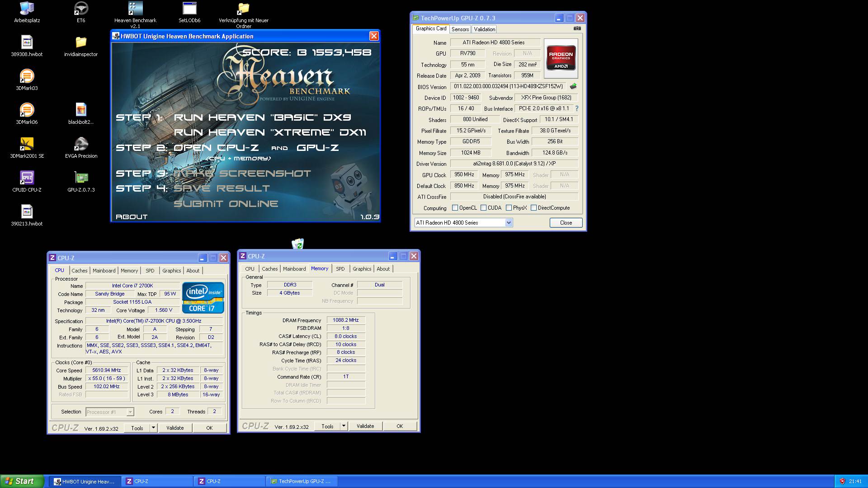Click OK button in left CPU-Z window

(209, 428)
